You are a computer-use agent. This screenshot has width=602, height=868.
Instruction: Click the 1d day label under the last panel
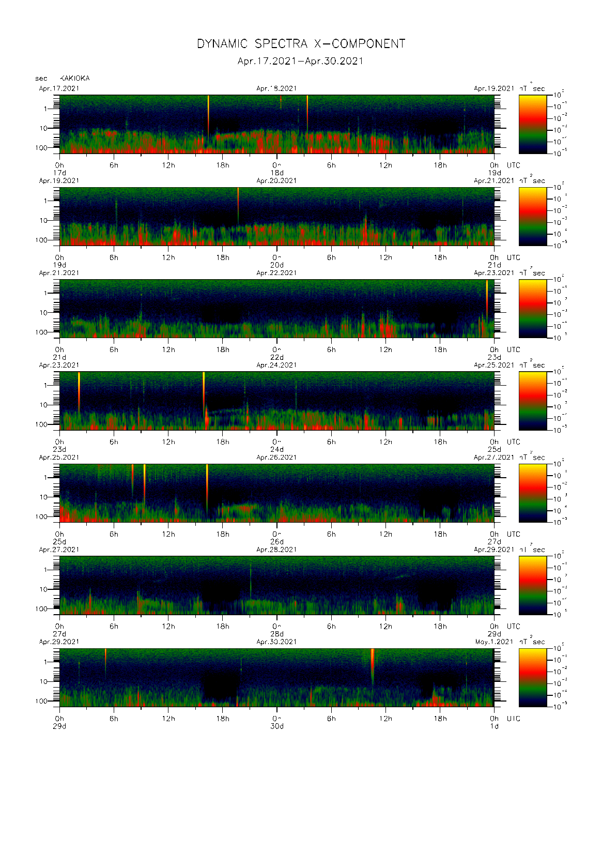coord(495,726)
